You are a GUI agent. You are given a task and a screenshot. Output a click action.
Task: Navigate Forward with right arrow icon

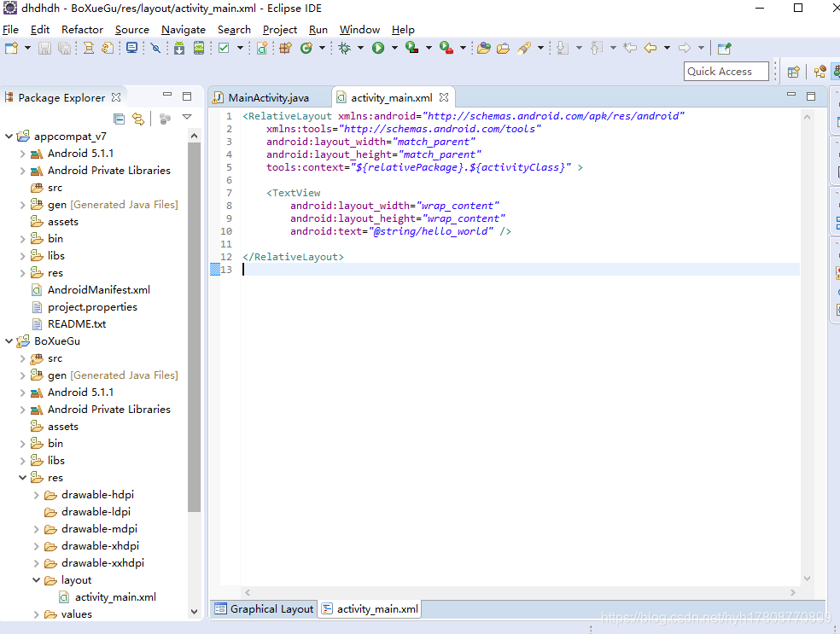tap(685, 48)
